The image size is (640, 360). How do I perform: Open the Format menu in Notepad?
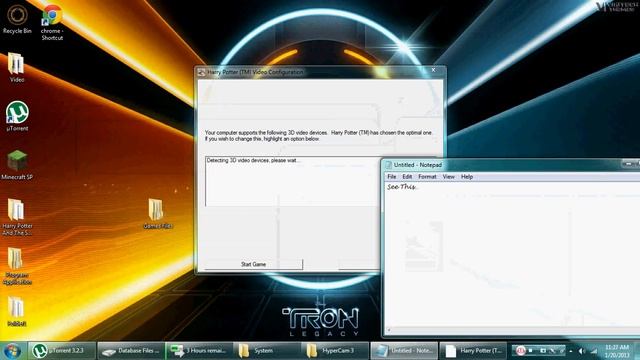pos(427,177)
